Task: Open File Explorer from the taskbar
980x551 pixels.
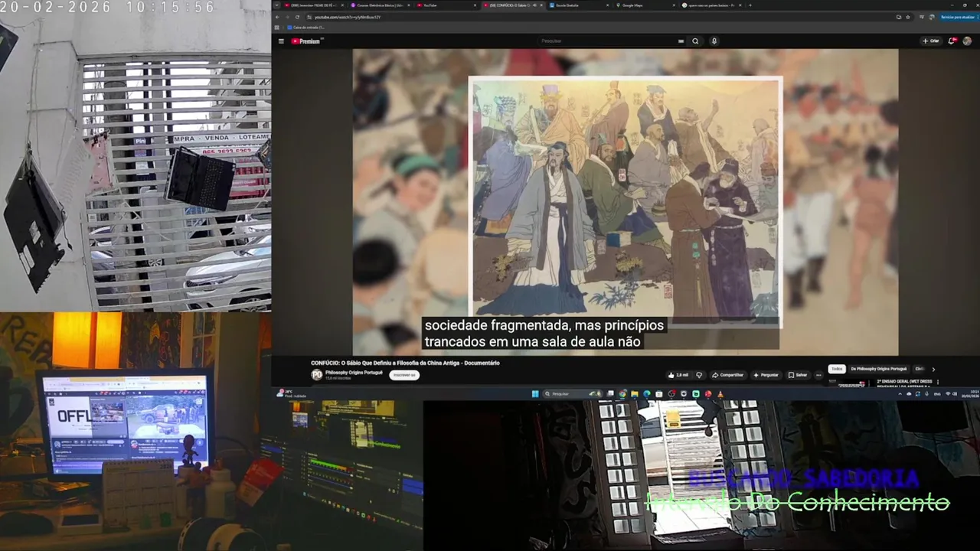Action: (x=634, y=394)
